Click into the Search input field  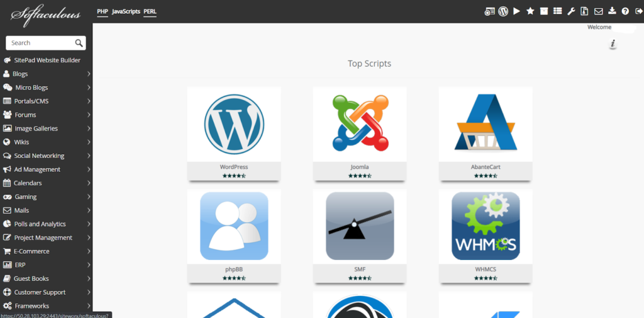[x=45, y=43]
